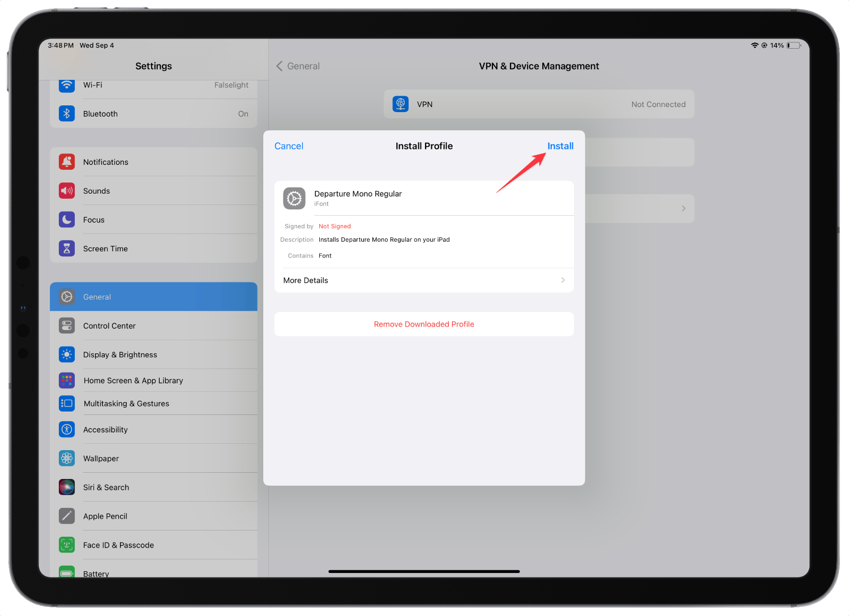Tap the profile gear icon for Departure Mono
This screenshot has height=616, width=849.
click(x=294, y=198)
